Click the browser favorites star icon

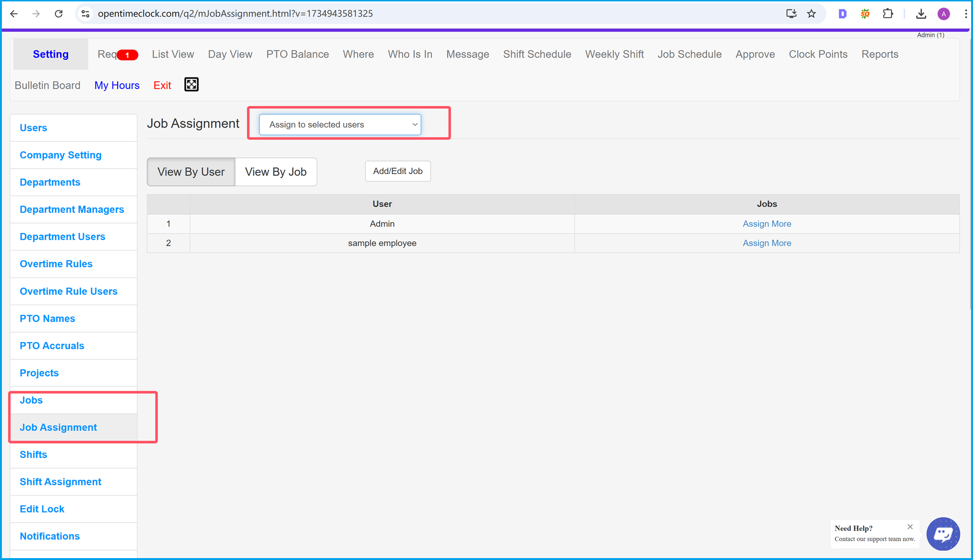(810, 13)
